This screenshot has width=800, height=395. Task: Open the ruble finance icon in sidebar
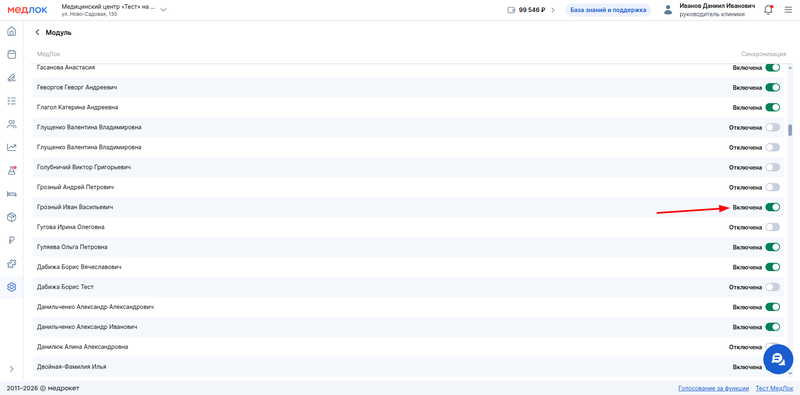pyautogui.click(x=11, y=240)
